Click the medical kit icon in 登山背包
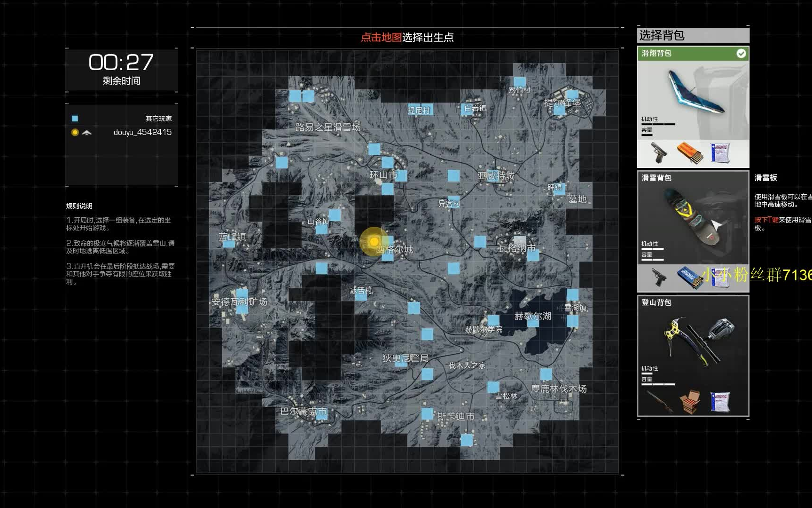The height and width of the screenshot is (508, 812). 720,402
